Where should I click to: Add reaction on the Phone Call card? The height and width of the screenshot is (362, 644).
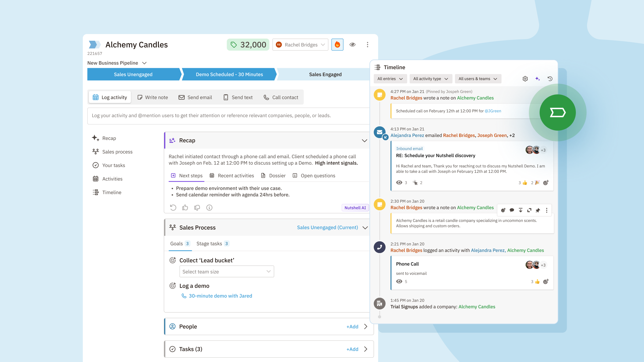(x=546, y=282)
